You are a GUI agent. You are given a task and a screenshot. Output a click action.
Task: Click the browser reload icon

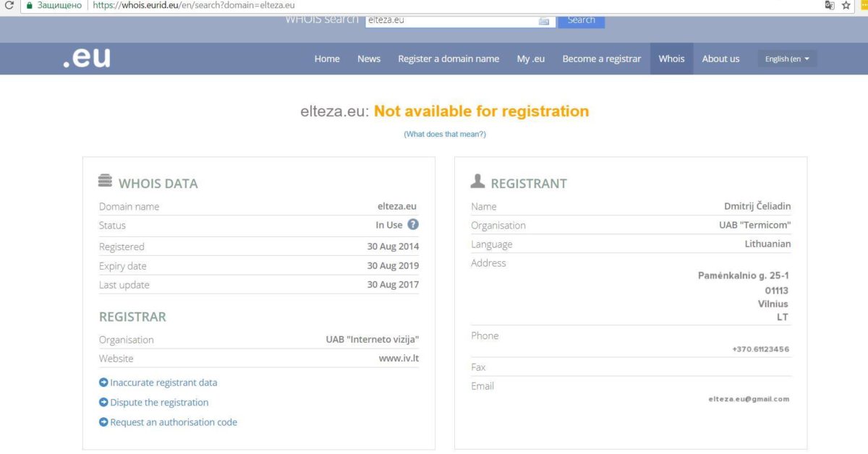click(9, 5)
